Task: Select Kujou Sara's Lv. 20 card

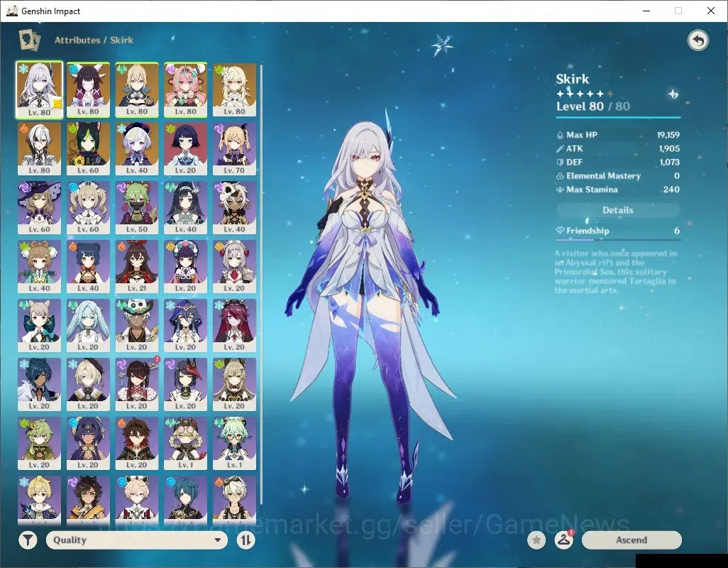Action: (x=186, y=385)
